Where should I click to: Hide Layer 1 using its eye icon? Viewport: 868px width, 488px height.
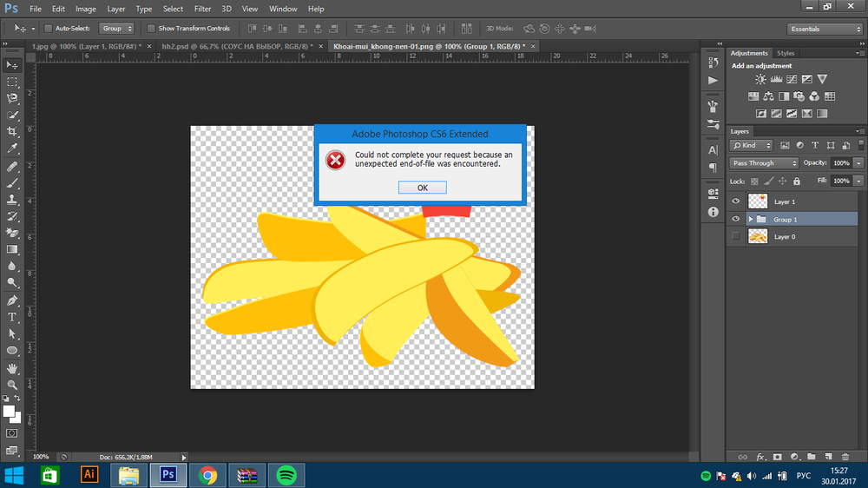(x=736, y=201)
